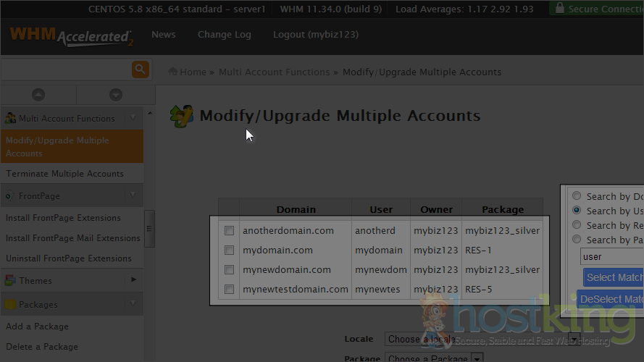644x362 pixels.
Task: Click the Multi Account Functions section icon
Action: pos(10,118)
